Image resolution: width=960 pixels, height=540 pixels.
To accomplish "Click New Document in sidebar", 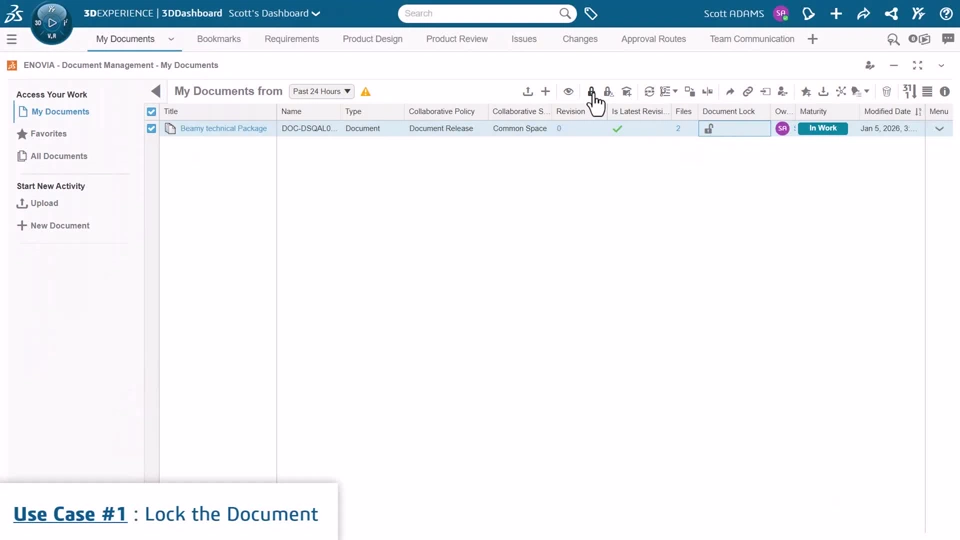I will pos(60,225).
